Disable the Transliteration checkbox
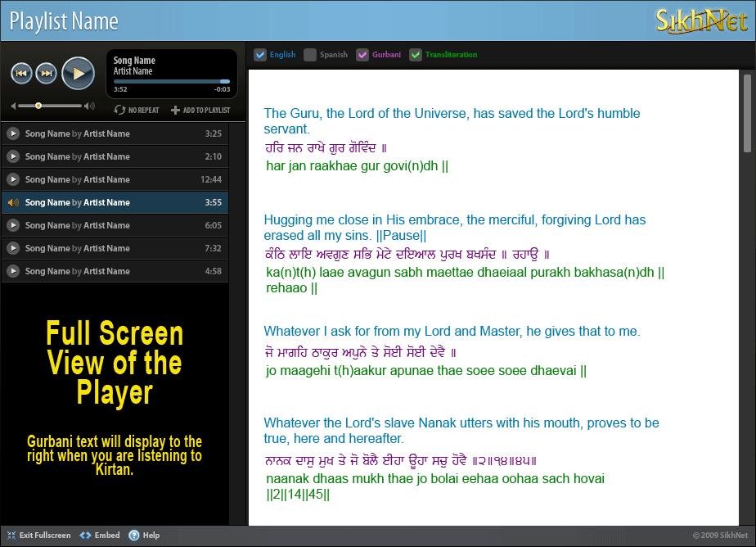Screen dimensions: 756x547 pos(416,55)
